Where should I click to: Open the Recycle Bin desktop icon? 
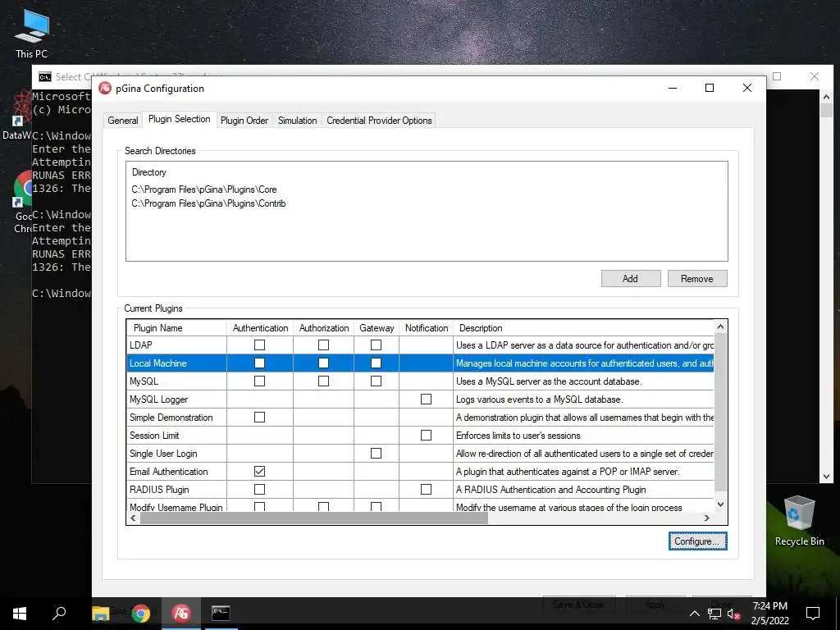click(x=799, y=521)
